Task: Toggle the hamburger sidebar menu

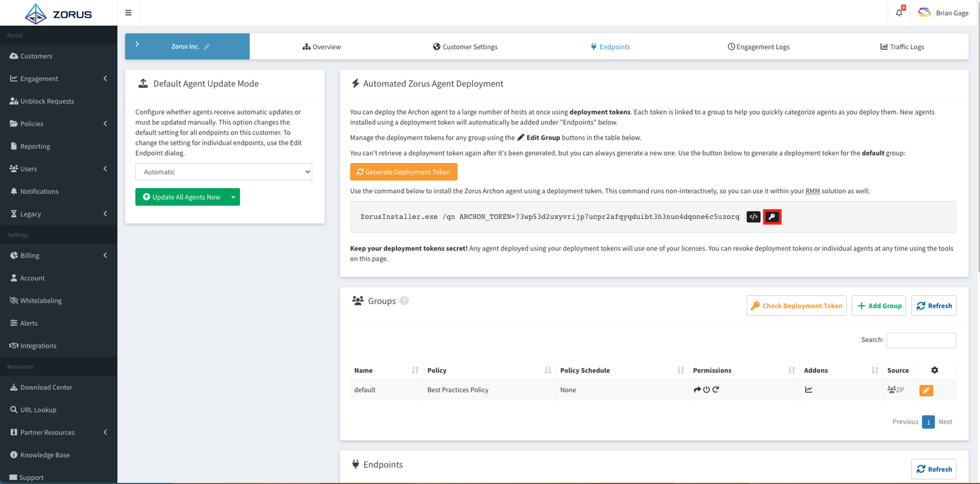Action: pos(128,13)
